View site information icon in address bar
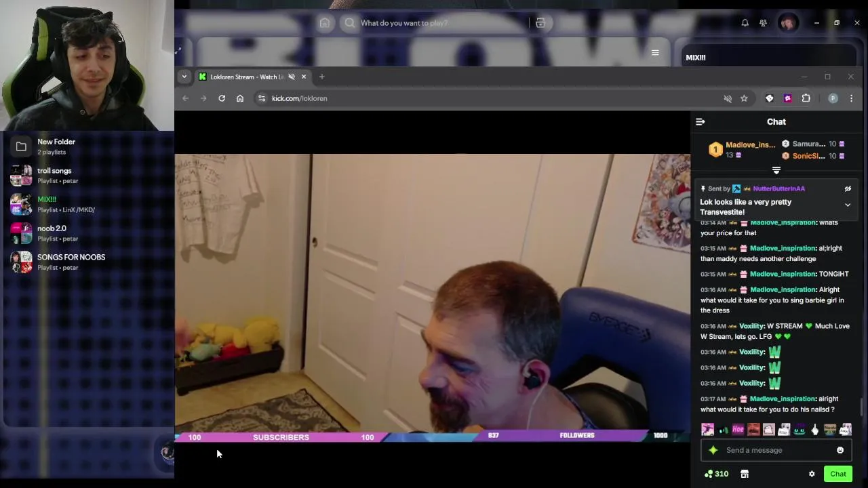The height and width of the screenshot is (488, 868). pyautogui.click(x=262, y=98)
